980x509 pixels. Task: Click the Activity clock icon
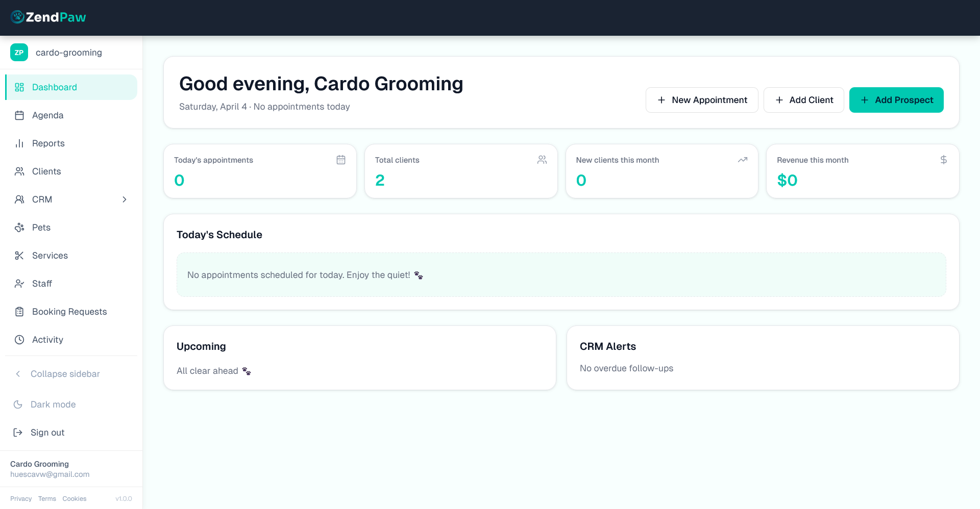point(19,340)
